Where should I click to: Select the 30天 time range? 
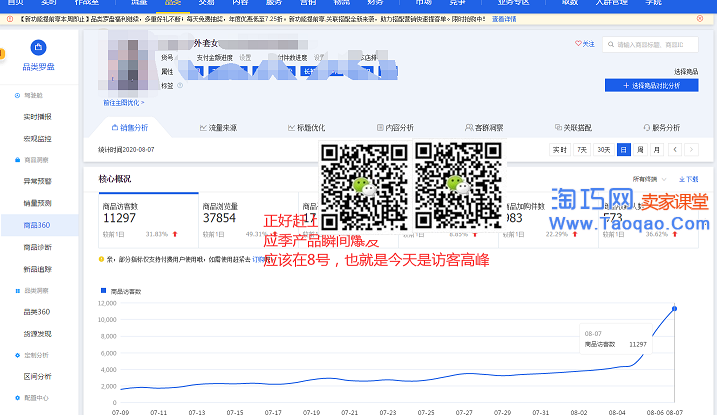(604, 149)
